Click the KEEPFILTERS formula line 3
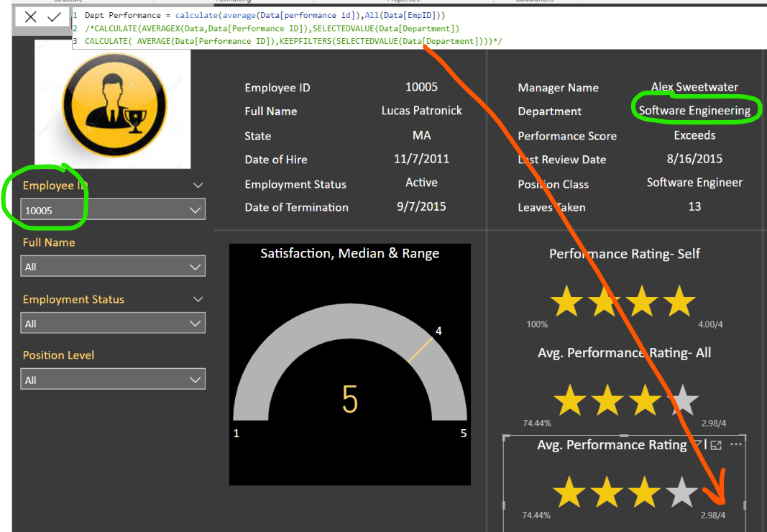 (293, 41)
